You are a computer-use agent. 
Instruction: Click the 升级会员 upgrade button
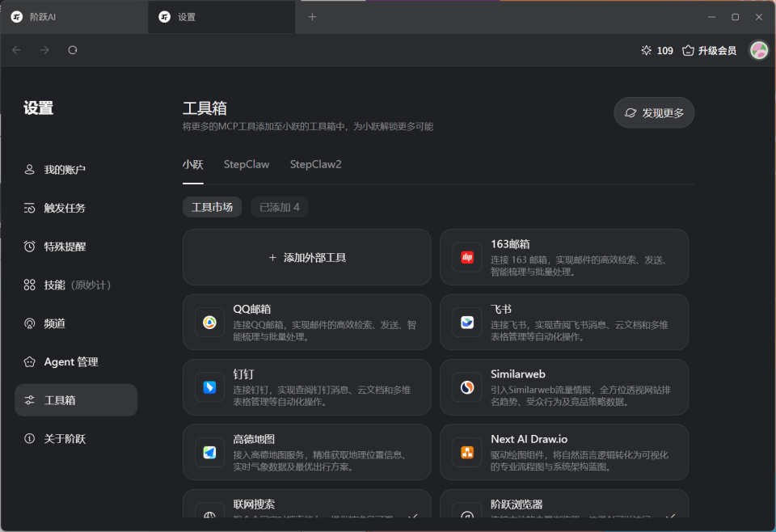[709, 50]
